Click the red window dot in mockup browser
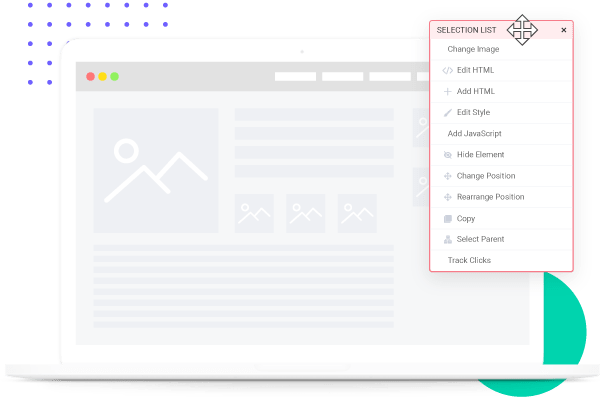This screenshot has height=400, width=600. click(x=90, y=77)
